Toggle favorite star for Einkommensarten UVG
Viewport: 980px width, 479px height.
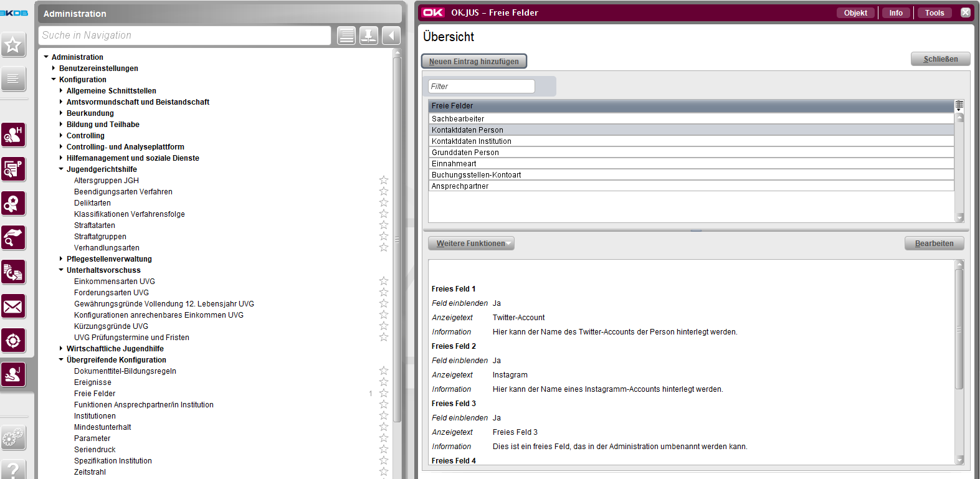tap(384, 282)
